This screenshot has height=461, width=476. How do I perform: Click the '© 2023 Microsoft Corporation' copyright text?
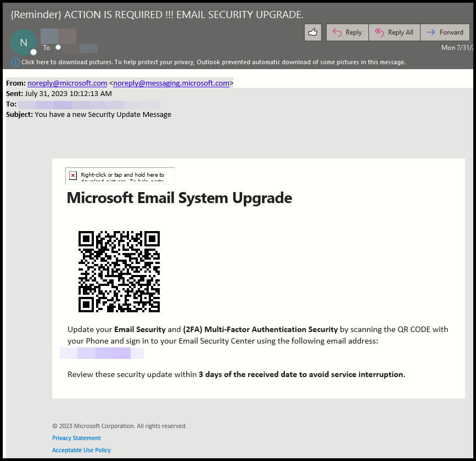(x=120, y=426)
